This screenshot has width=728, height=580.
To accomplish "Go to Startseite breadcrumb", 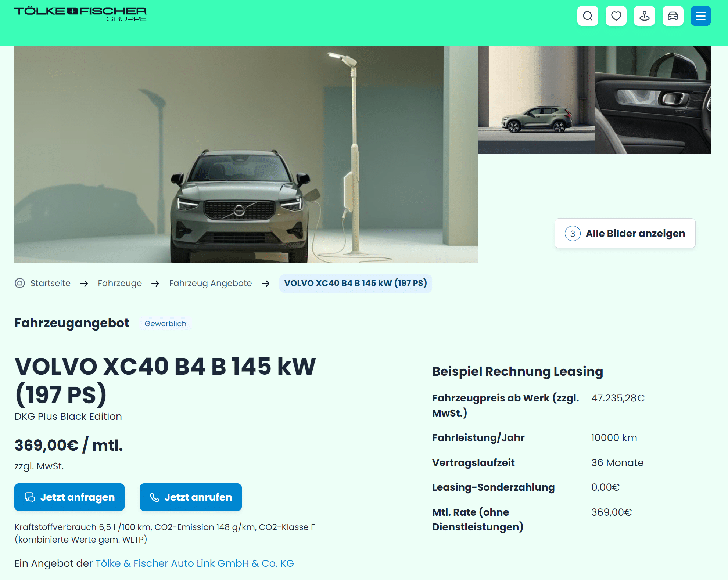I will point(50,283).
